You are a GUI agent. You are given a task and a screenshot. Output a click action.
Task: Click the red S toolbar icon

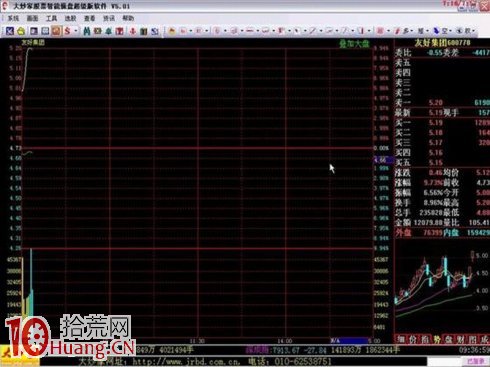pos(68,31)
